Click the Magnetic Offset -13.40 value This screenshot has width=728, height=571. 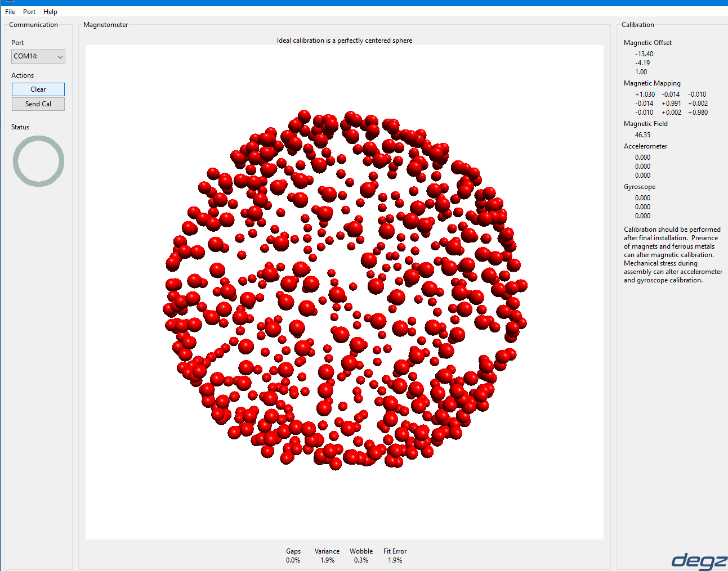coord(644,54)
